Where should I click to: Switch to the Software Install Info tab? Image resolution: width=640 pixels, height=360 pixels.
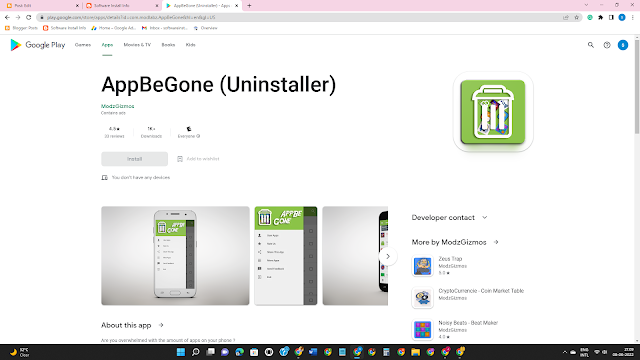(x=122, y=6)
